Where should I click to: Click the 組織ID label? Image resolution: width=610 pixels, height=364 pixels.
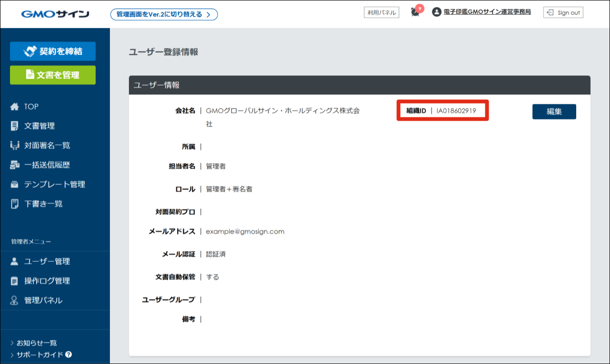416,111
